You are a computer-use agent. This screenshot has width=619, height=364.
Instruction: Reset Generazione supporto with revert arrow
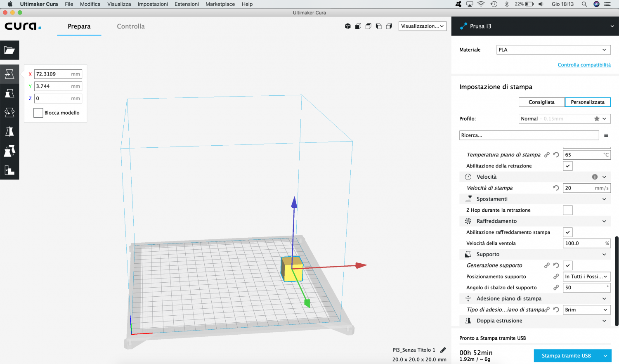556,265
